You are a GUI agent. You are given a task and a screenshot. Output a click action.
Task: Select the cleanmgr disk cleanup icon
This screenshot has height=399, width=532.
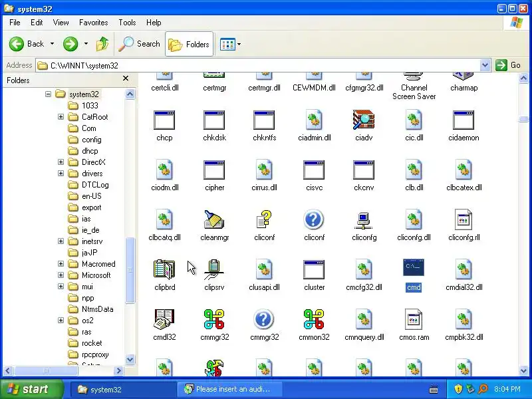coord(214,219)
